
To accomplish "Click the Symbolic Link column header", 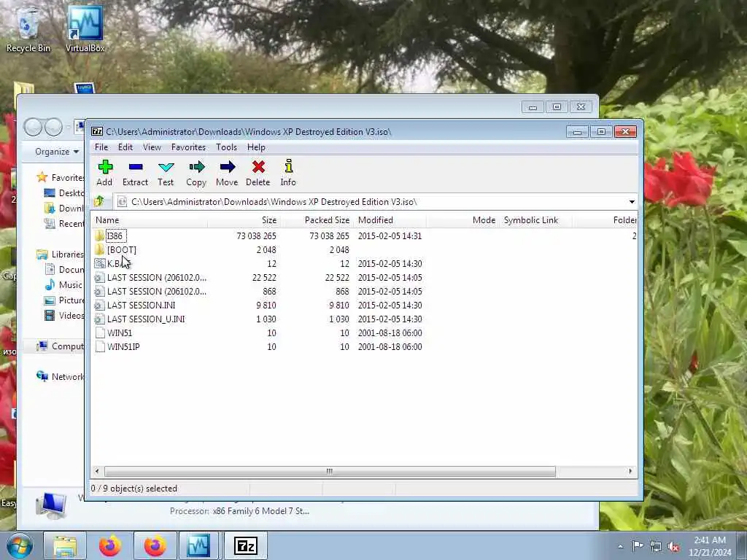I will click(x=536, y=220).
